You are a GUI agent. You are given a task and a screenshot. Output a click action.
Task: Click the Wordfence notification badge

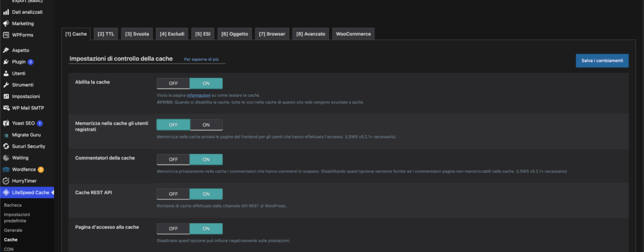point(41,170)
